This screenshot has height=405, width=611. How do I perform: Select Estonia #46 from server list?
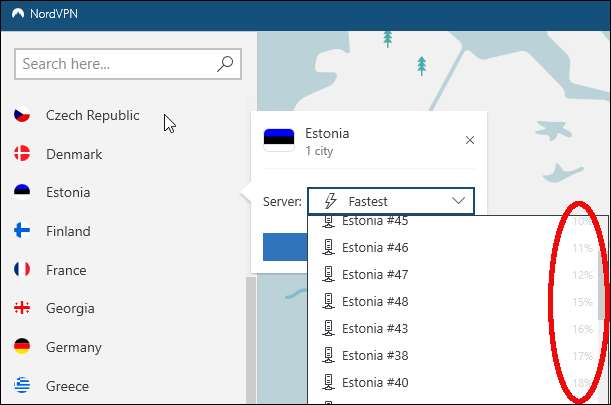[375, 247]
